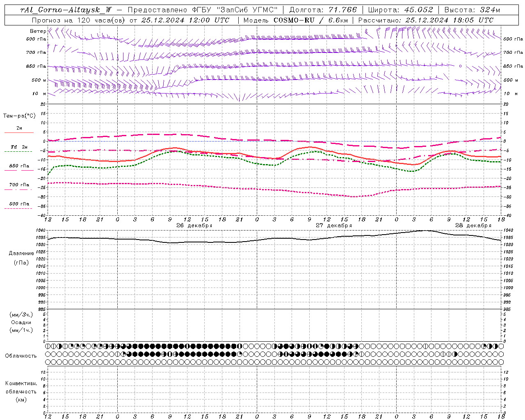Click the text Предоставлено ФГБУ "ЗапСиб УГМС"
525x420 pixels.
click(203, 10)
